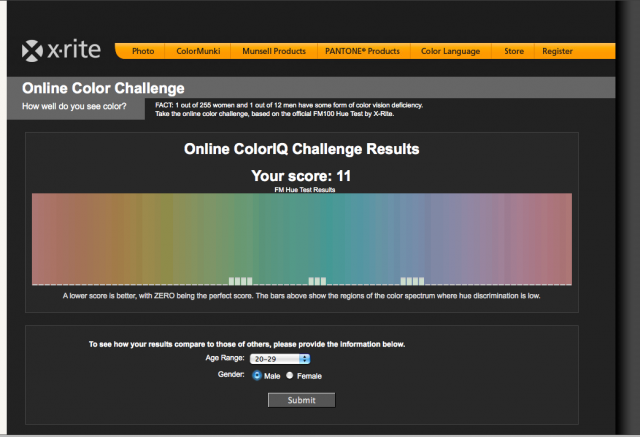Click the 'Your score: 11' text
The width and height of the screenshot is (640, 437).
tap(301, 176)
